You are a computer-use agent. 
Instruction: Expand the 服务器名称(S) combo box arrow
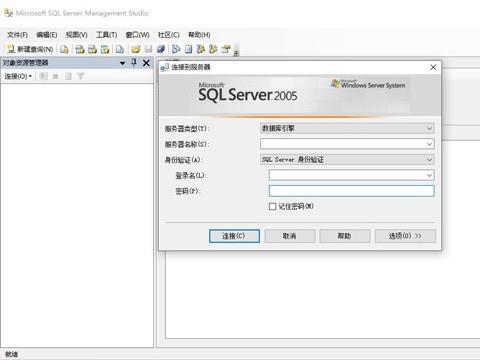click(429, 144)
